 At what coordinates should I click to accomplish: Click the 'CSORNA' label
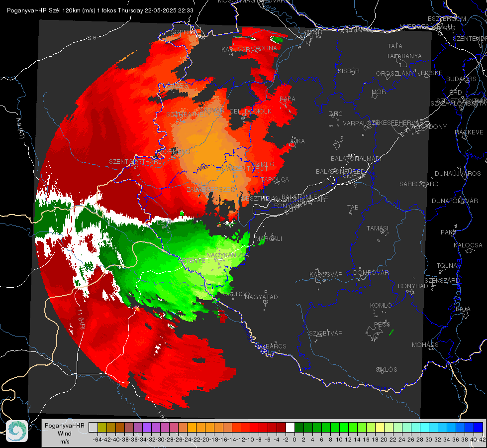[264, 48]
